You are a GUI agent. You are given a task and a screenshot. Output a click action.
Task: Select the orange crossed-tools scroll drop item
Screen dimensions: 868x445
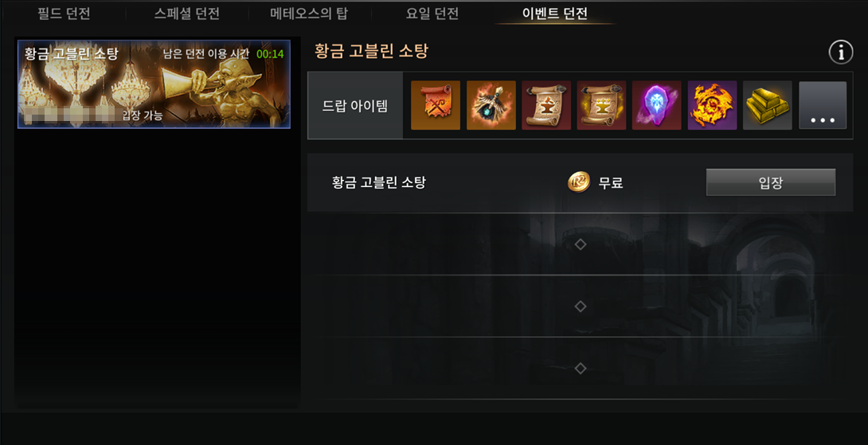click(x=436, y=105)
